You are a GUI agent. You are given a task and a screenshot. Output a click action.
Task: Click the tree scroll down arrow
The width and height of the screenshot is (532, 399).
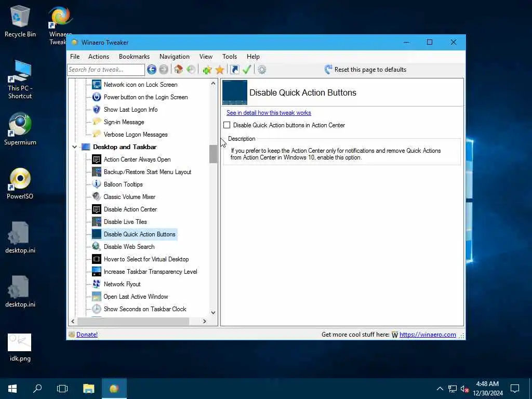[x=213, y=312]
